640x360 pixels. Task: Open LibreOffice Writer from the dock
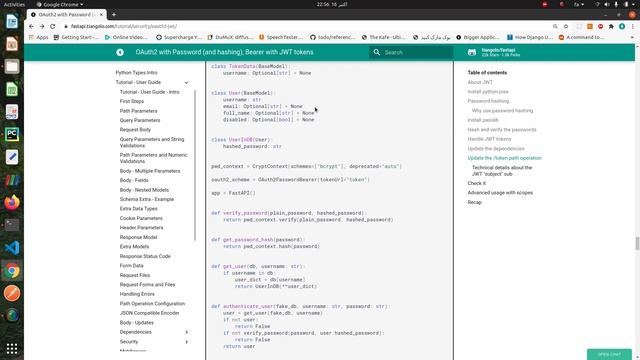click(x=12, y=21)
